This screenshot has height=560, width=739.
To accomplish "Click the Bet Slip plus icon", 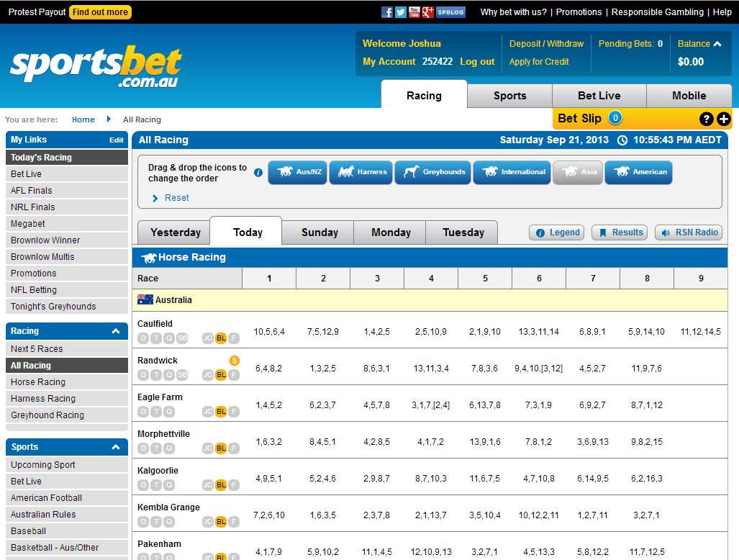I will [x=723, y=119].
